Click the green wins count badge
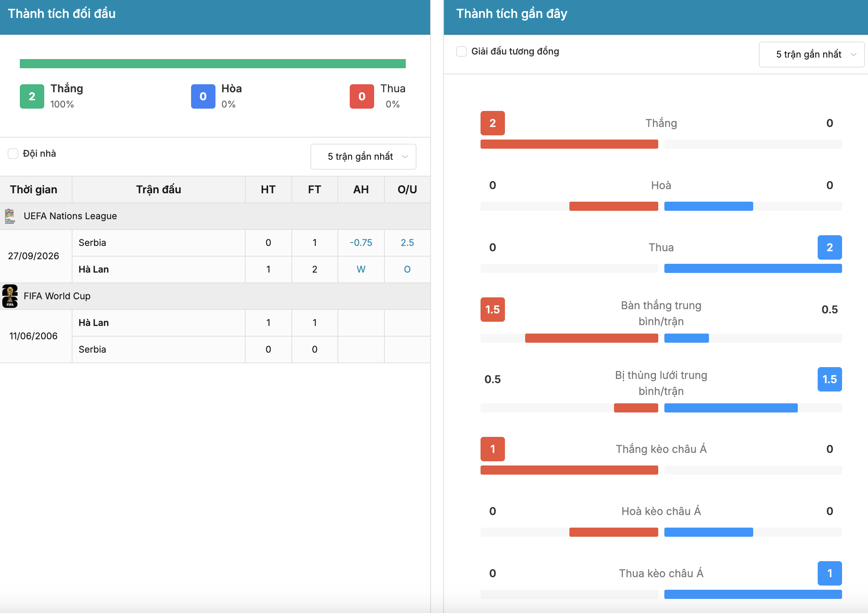The height and width of the screenshot is (613, 868). [32, 96]
